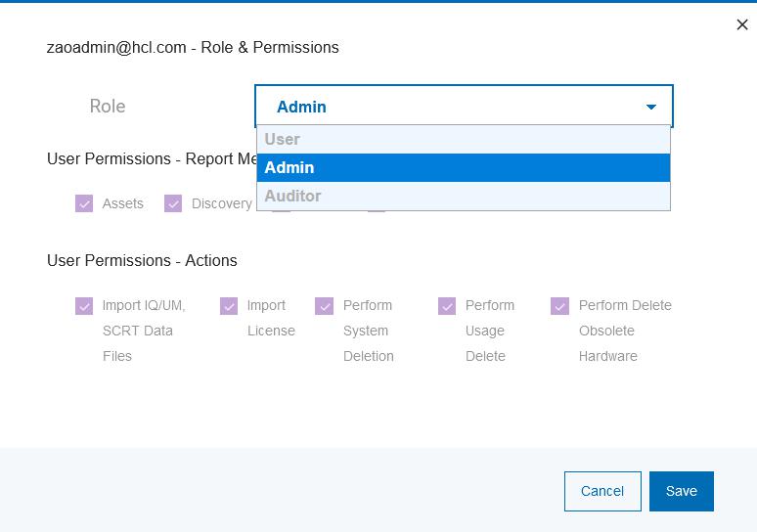This screenshot has width=757, height=532.
Task: Click the Role field label
Action: (108, 107)
